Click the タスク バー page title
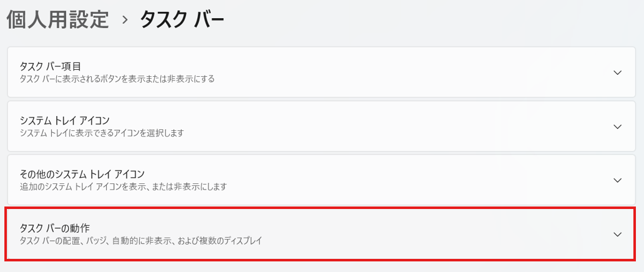 182,20
